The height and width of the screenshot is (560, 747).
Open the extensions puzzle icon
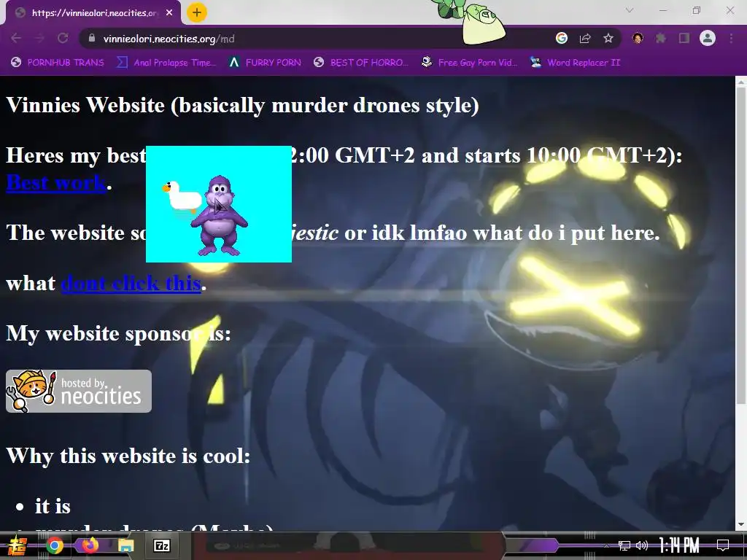(x=661, y=38)
